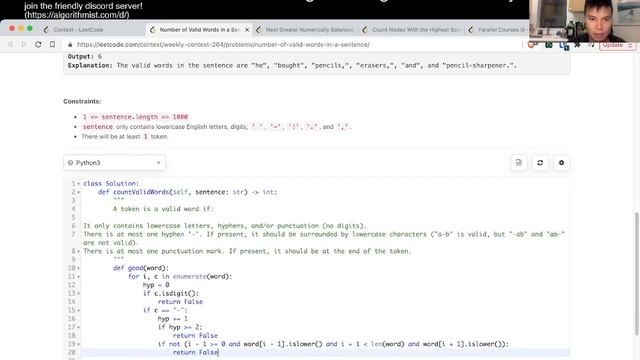Click the 'A token is a valid word if:' comment
640x360 pixels.
pyautogui.click(x=163, y=209)
